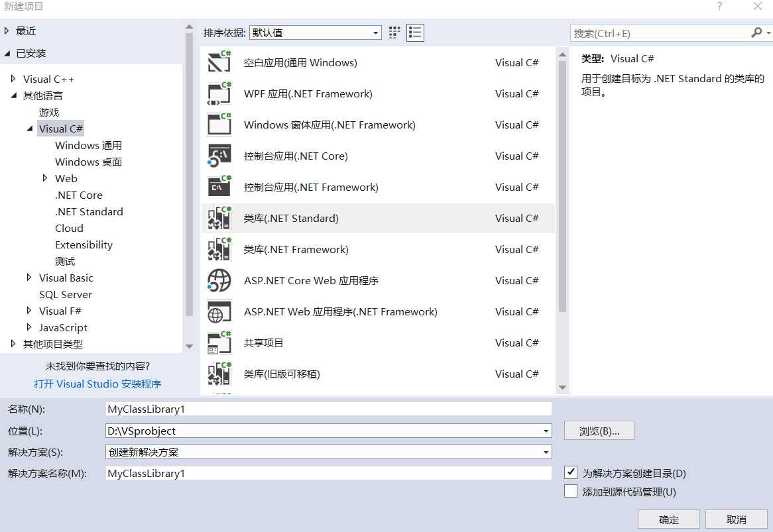
Task: Select Windows 通用 category
Action: pyautogui.click(x=88, y=145)
